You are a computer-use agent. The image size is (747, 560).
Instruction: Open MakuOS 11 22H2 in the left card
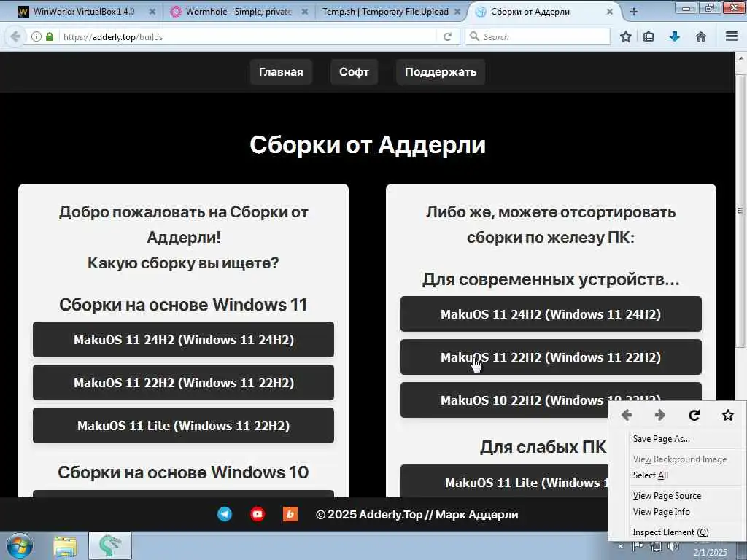[x=183, y=382]
